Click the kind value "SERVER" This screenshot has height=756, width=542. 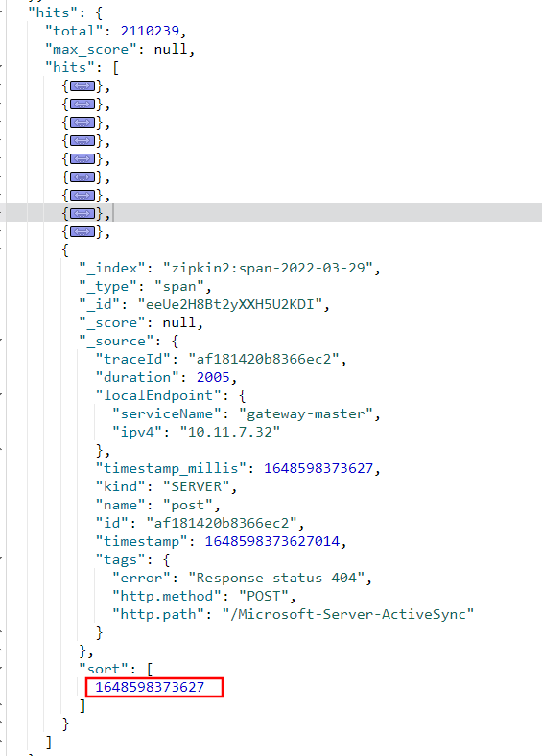coord(196,487)
